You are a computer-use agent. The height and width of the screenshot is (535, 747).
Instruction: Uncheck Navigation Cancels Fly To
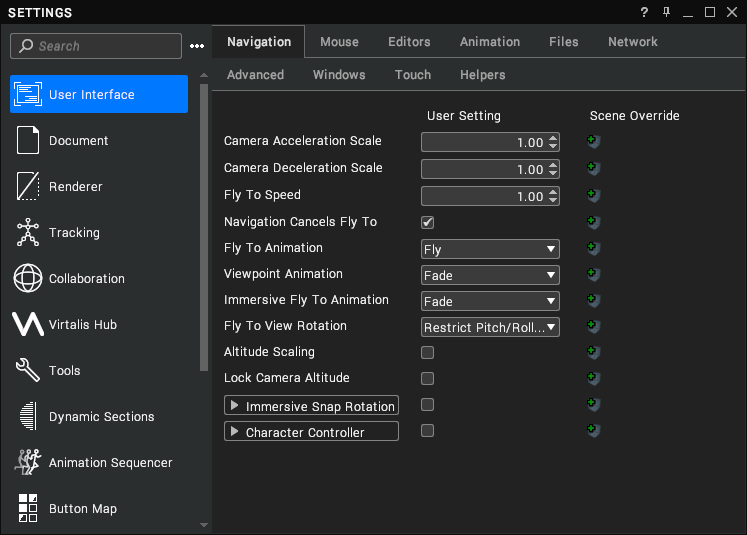(427, 222)
